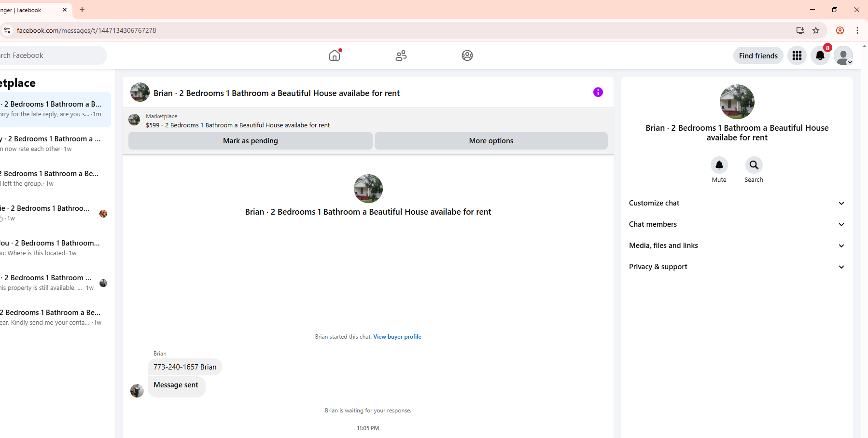The height and width of the screenshot is (438, 868).
Task: Open the Facebook menu grid icon
Action: coord(797,55)
